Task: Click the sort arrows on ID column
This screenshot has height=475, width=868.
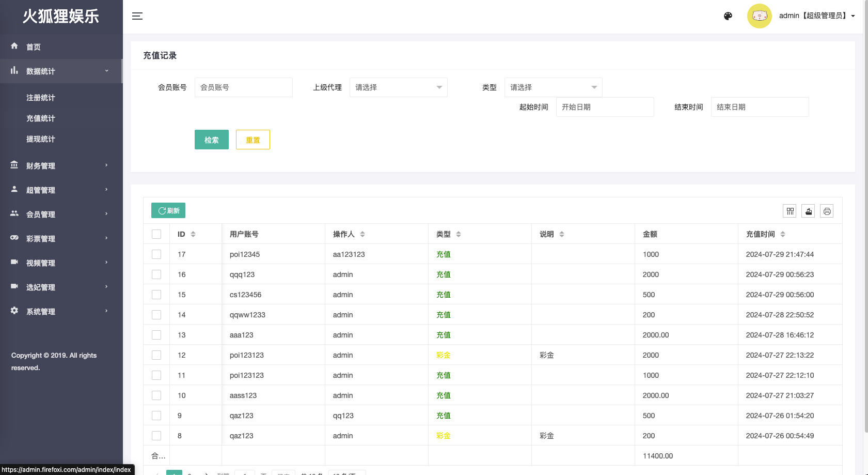Action: pyautogui.click(x=193, y=234)
